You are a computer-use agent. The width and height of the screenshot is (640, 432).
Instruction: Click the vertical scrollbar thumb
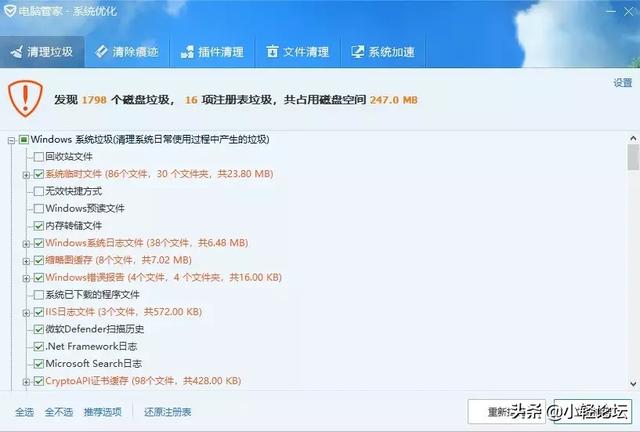point(633,157)
